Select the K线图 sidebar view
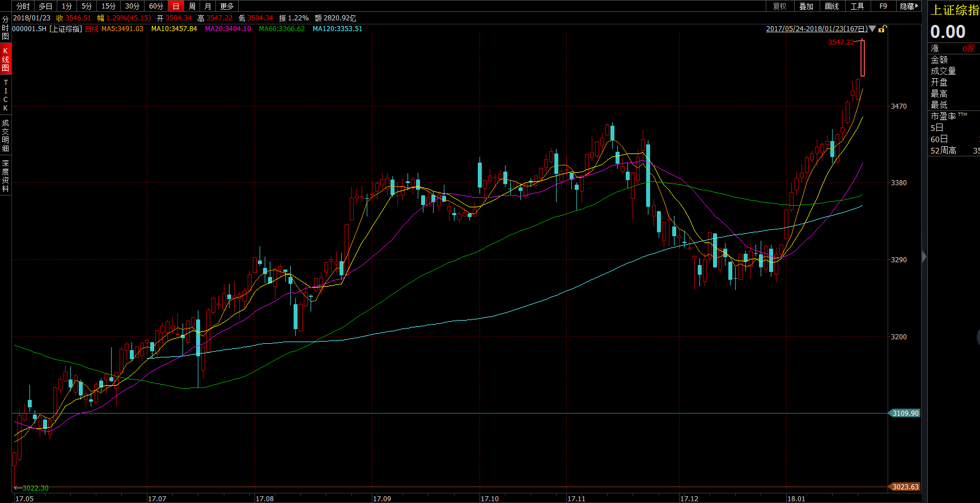This screenshot has width=980, height=503. pos(6,59)
